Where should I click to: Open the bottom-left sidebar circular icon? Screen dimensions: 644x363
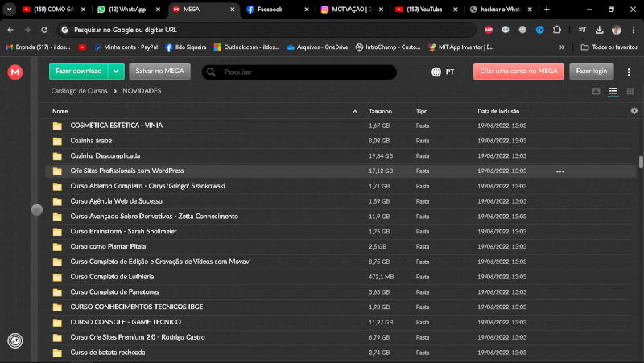[15, 340]
